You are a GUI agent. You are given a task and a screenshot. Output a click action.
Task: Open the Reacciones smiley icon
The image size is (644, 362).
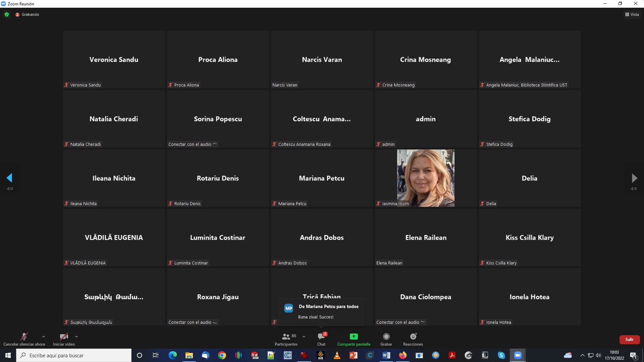[x=413, y=337]
